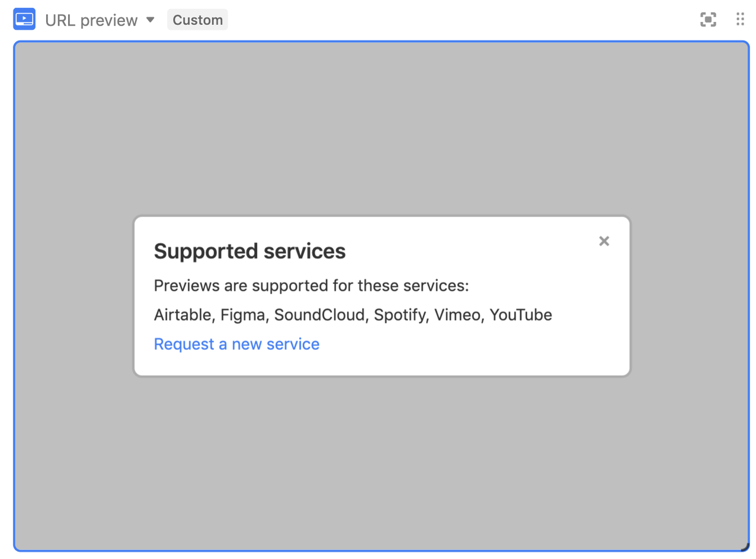Click the Supported services heading
756x559 pixels.
point(249,251)
